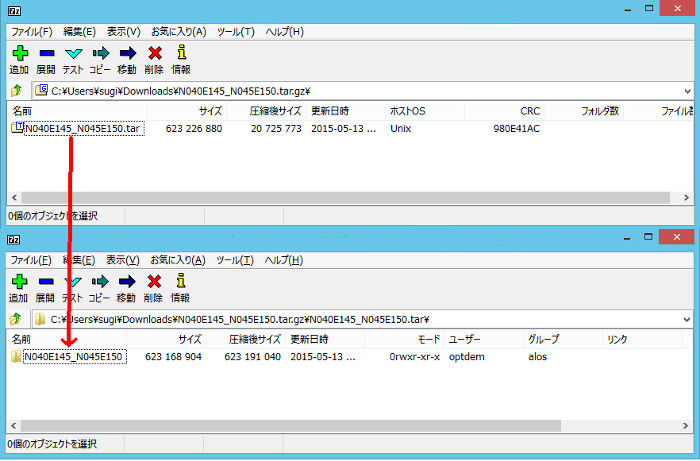Click Info (情報) icon in bottom window
Viewport: 700px width, 461px height.
180,281
